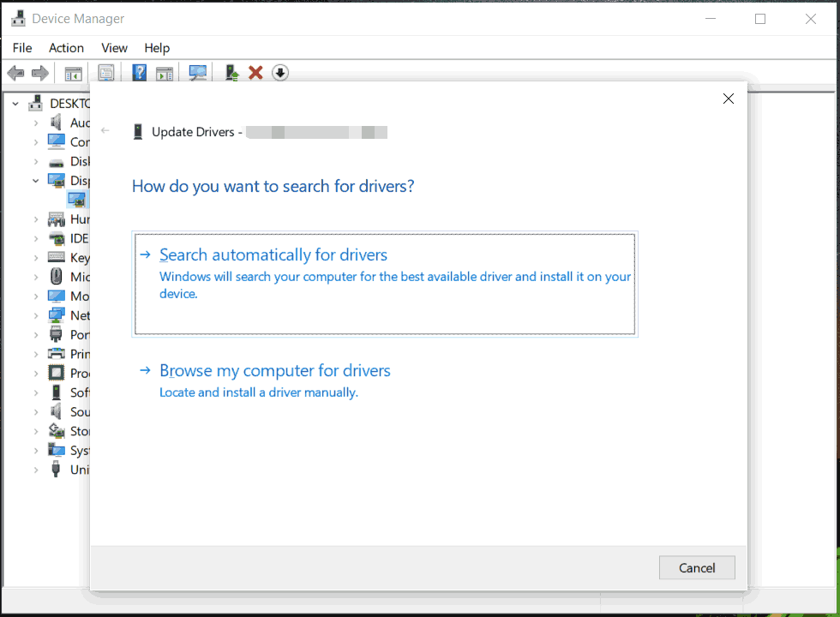Open the File menu

[x=22, y=48]
